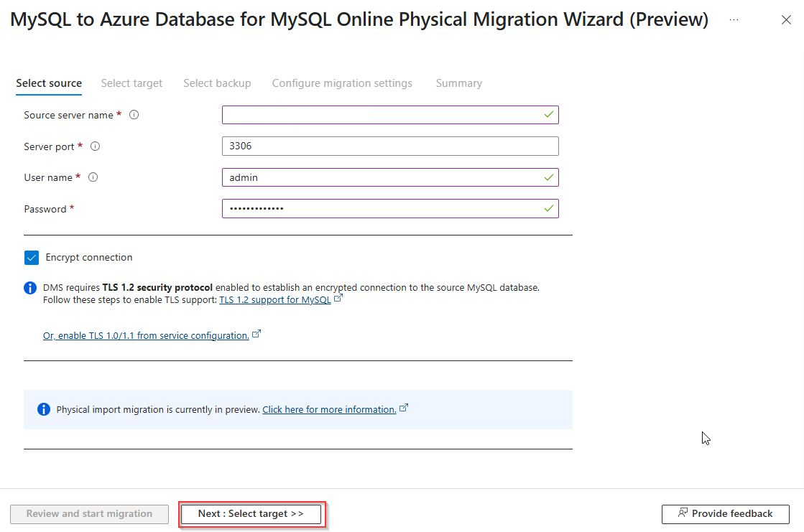Click external link icon after TLS 1.2 support link

339,299
